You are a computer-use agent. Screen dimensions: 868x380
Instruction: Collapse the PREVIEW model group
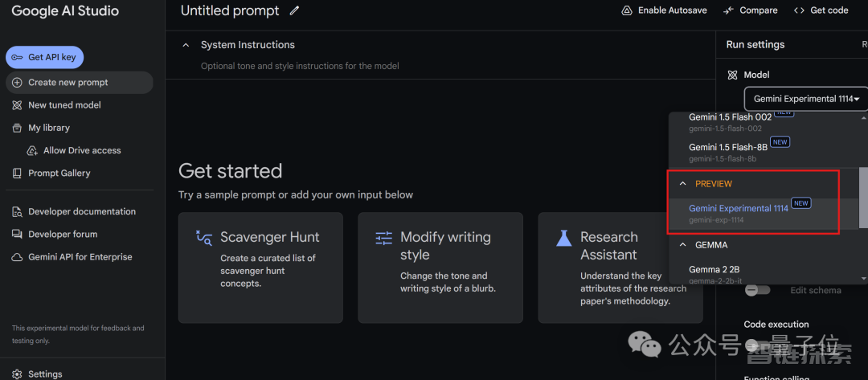click(x=682, y=184)
